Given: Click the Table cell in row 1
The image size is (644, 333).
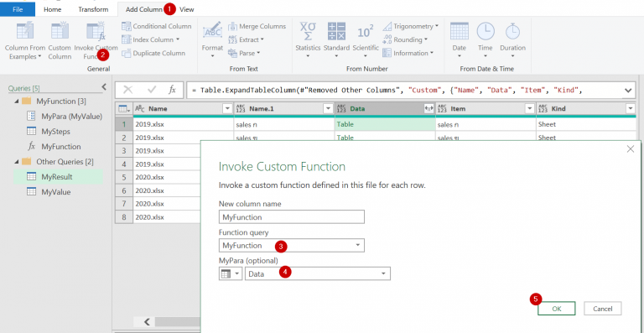Looking at the screenshot, I should tap(385, 124).
